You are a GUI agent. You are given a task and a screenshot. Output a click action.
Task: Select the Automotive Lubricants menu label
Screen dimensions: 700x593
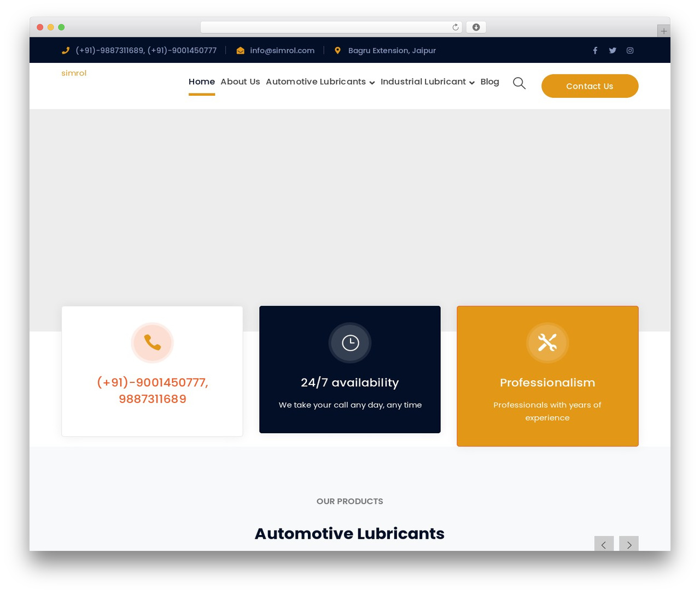pos(316,82)
